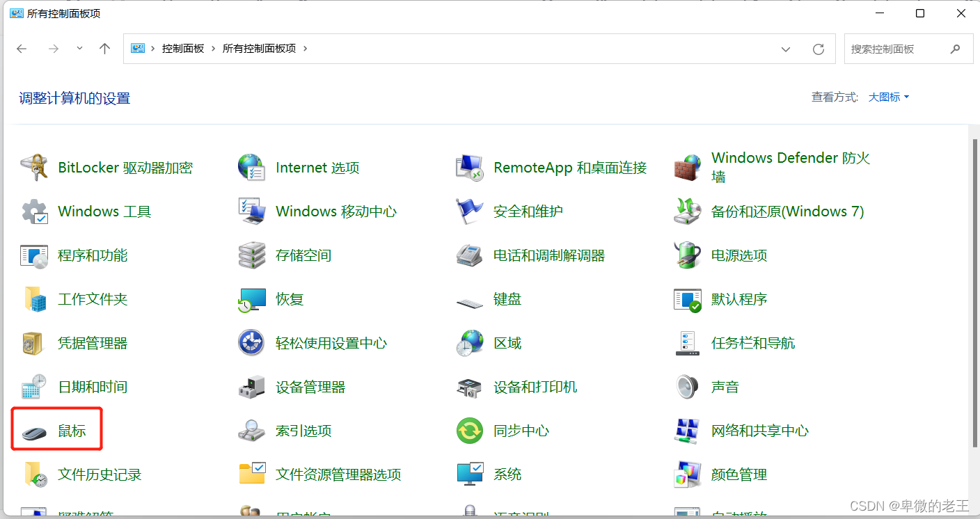Open the BitLocker 驱动器加密 keys icon
The height and width of the screenshot is (519, 980).
tap(33, 168)
